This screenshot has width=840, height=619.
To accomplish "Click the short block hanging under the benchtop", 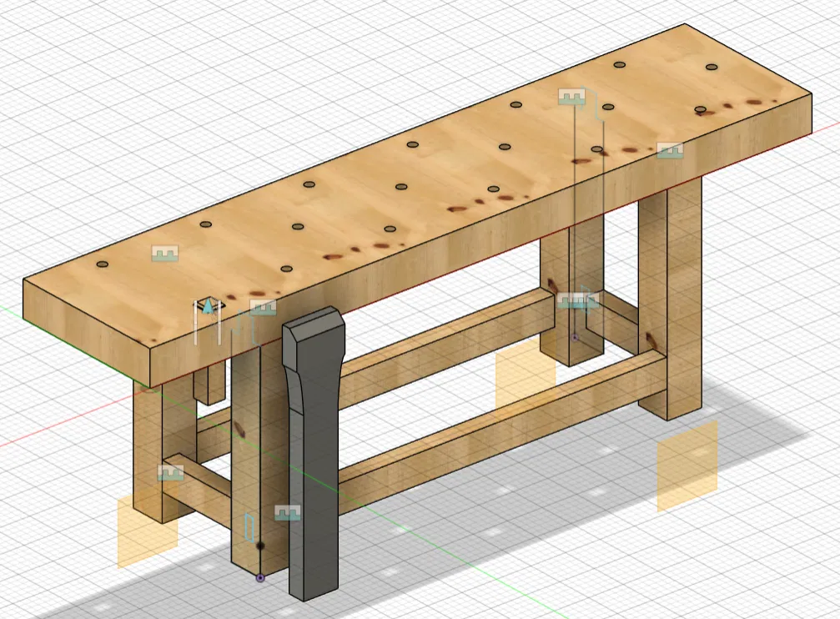I will coord(209,385).
